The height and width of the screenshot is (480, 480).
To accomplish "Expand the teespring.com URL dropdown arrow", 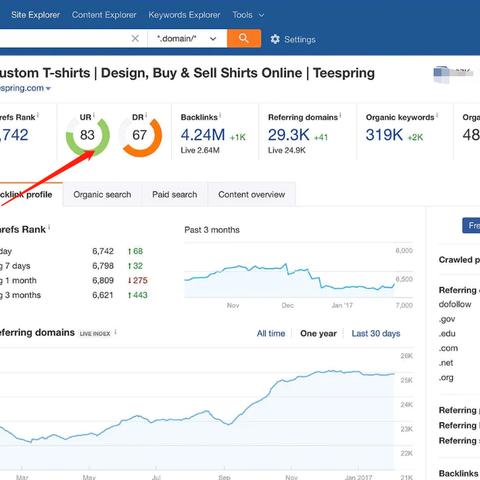I will (x=48, y=89).
